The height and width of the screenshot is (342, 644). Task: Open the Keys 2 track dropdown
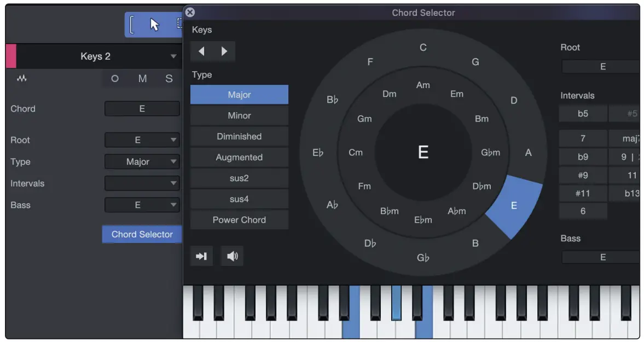pyautogui.click(x=173, y=56)
